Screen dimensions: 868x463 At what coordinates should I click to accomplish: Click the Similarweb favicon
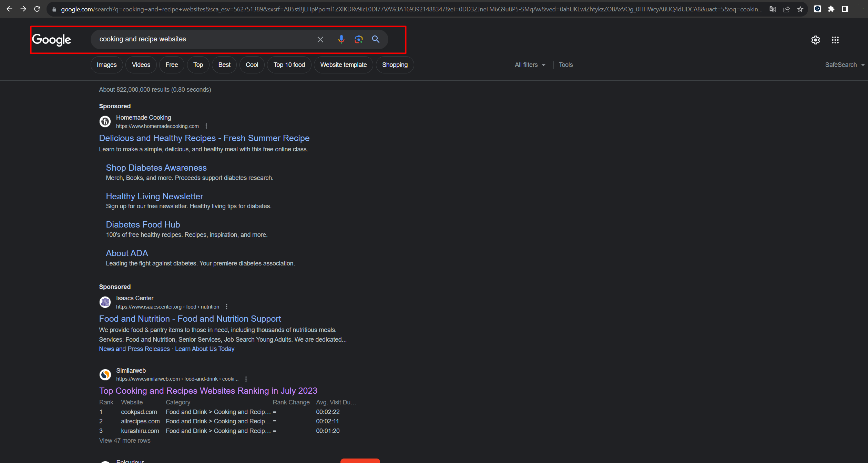(x=105, y=374)
